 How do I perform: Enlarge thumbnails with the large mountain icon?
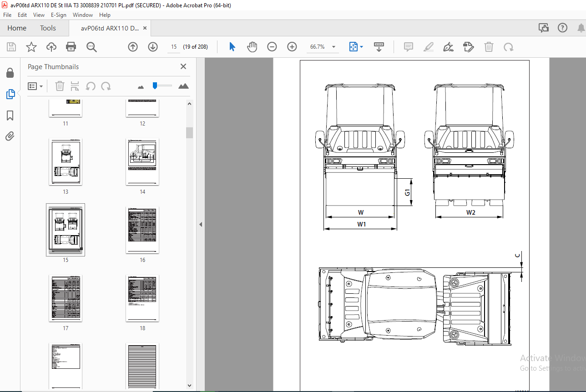coord(183,86)
